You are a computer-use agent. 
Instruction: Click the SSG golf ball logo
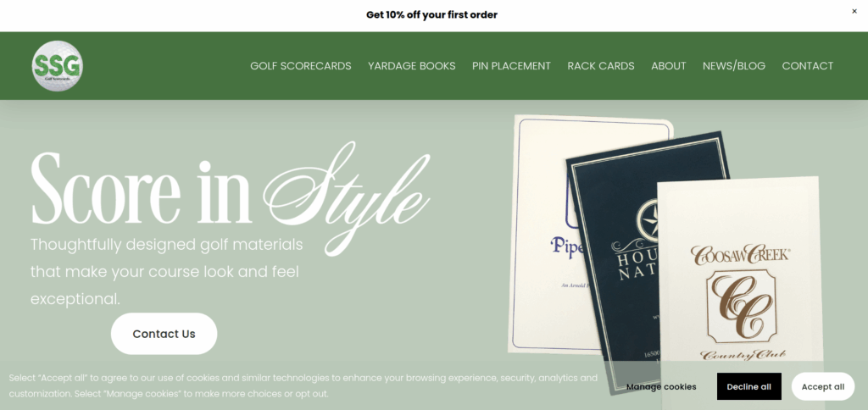(58, 66)
